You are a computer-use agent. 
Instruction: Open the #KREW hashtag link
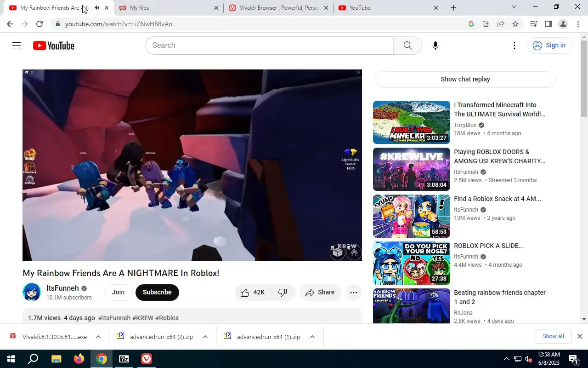pyautogui.click(x=143, y=318)
